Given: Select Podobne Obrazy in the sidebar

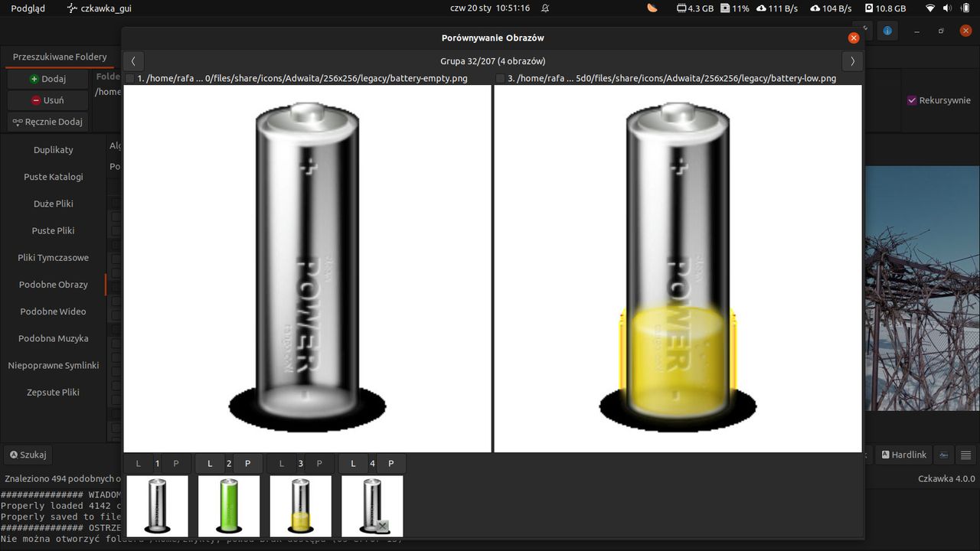Looking at the screenshot, I should coord(54,285).
